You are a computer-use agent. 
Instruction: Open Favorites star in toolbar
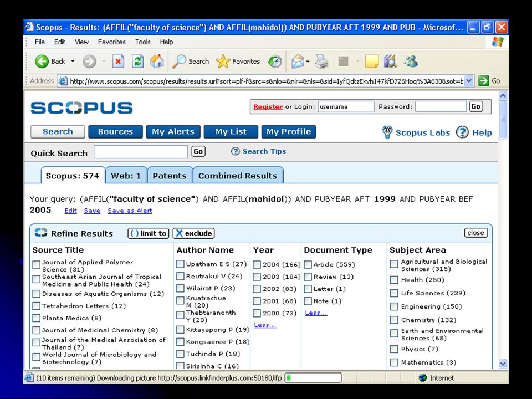tap(223, 62)
